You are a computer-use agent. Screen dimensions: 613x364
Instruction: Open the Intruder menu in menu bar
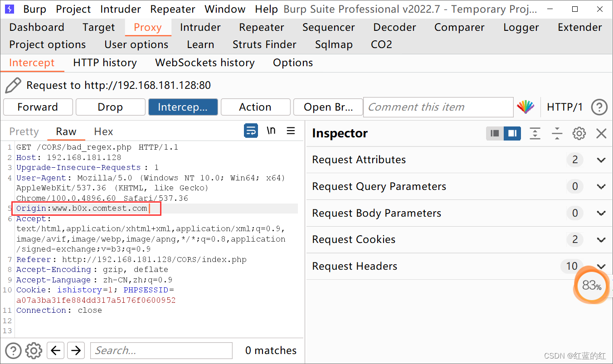121,9
